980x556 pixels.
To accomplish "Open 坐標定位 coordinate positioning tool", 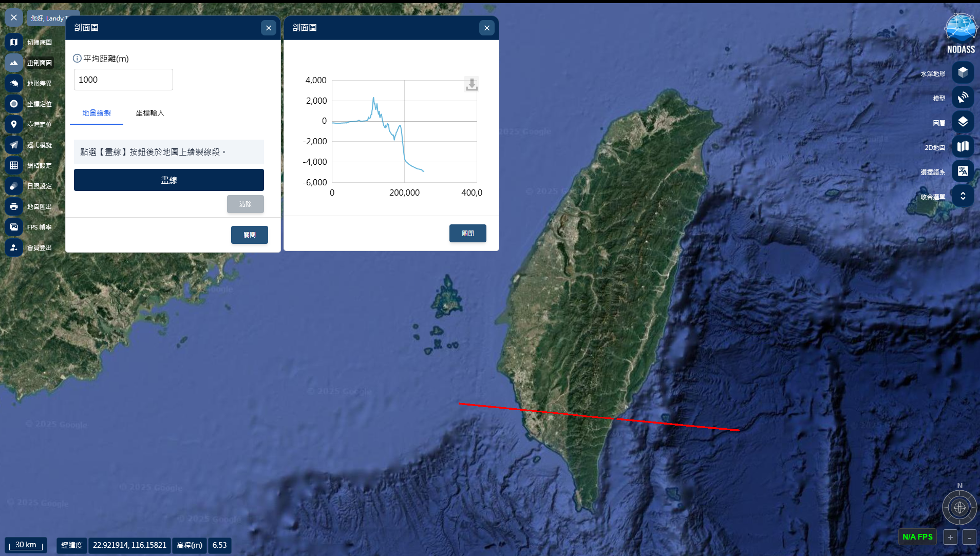I will coord(14,104).
